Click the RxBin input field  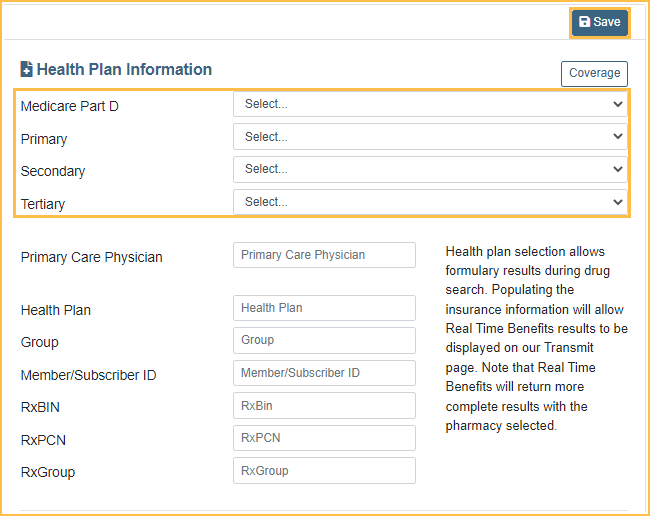[x=324, y=405]
